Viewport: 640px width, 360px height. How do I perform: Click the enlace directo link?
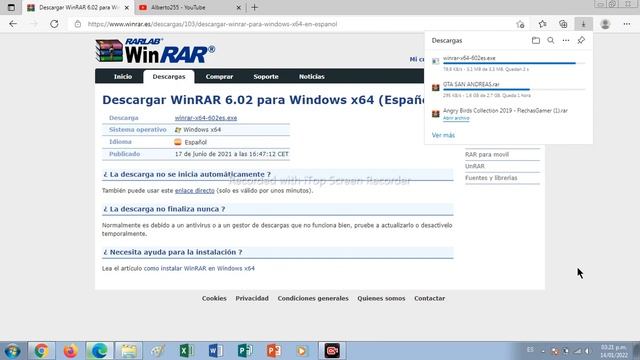(x=195, y=191)
